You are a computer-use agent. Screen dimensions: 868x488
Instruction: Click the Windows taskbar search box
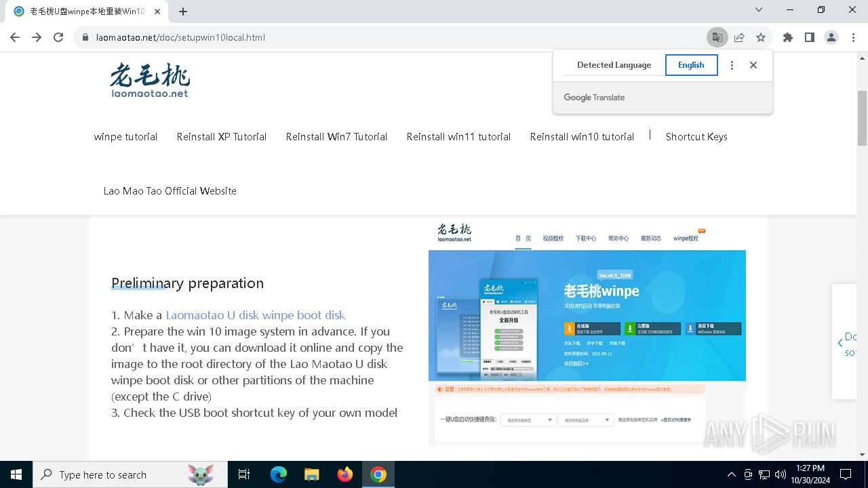(130, 474)
